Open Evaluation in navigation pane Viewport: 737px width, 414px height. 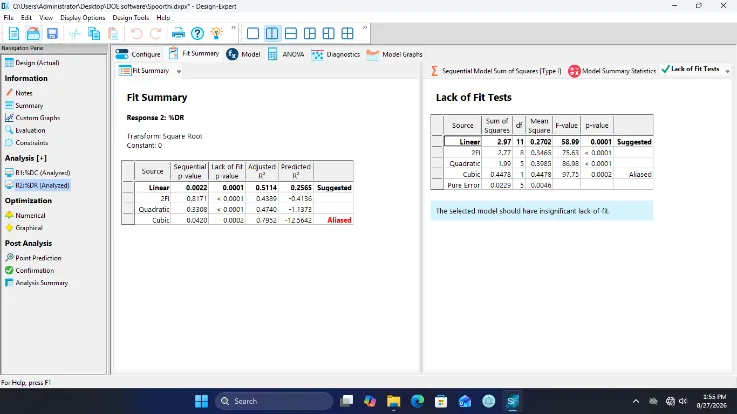[25, 130]
